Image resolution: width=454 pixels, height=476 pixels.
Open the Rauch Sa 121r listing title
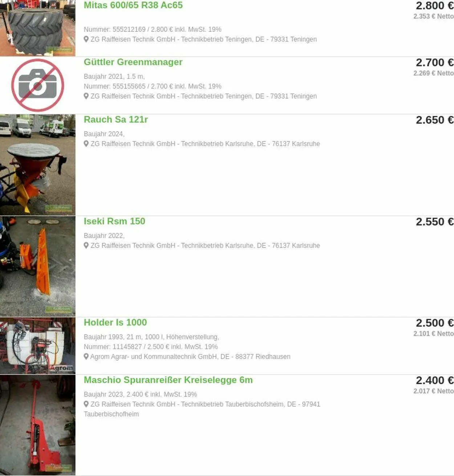[x=116, y=120]
